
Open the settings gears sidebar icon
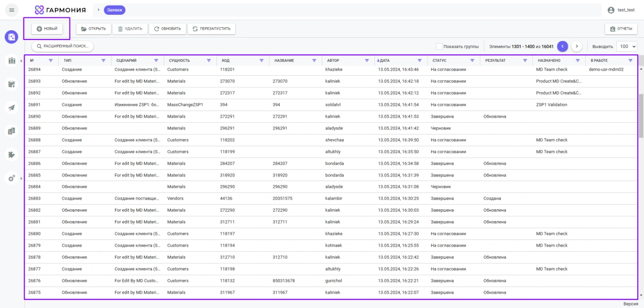pyautogui.click(x=11, y=178)
